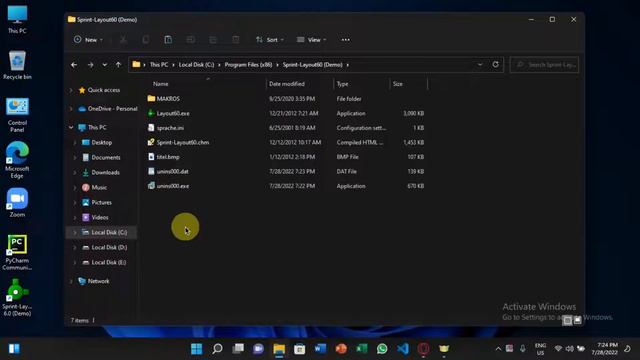Open Windows Start menu on taskbar

(196, 349)
